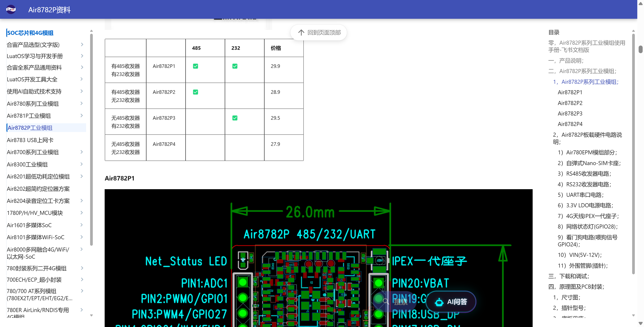This screenshot has height=327, width=644.
Task: Open the Air8782P1 PCB diagram image
Action: tap(318, 258)
